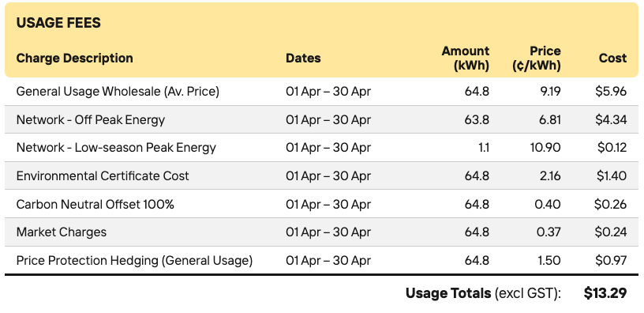Click the Dates column header
644x313 pixels.
(303, 58)
